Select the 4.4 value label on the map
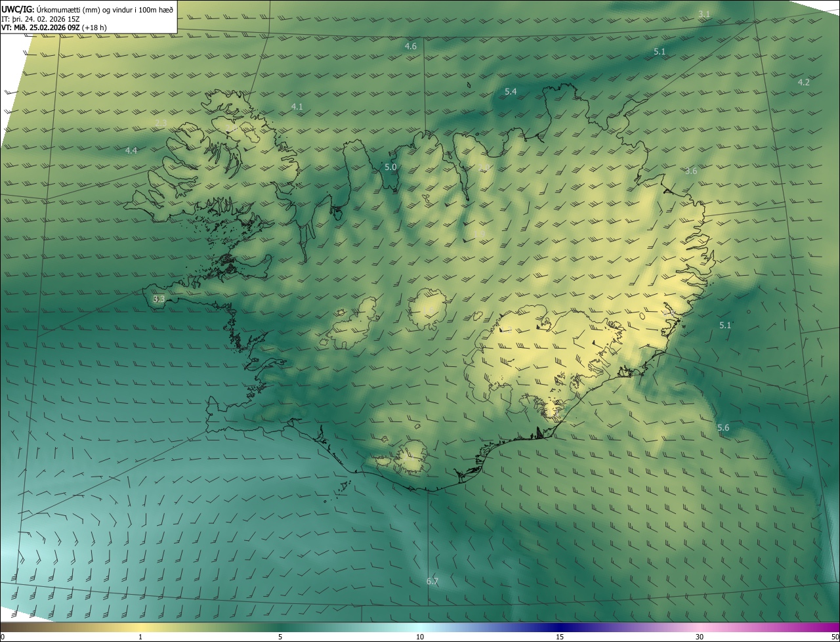This screenshot has height=642, width=840. [131, 150]
